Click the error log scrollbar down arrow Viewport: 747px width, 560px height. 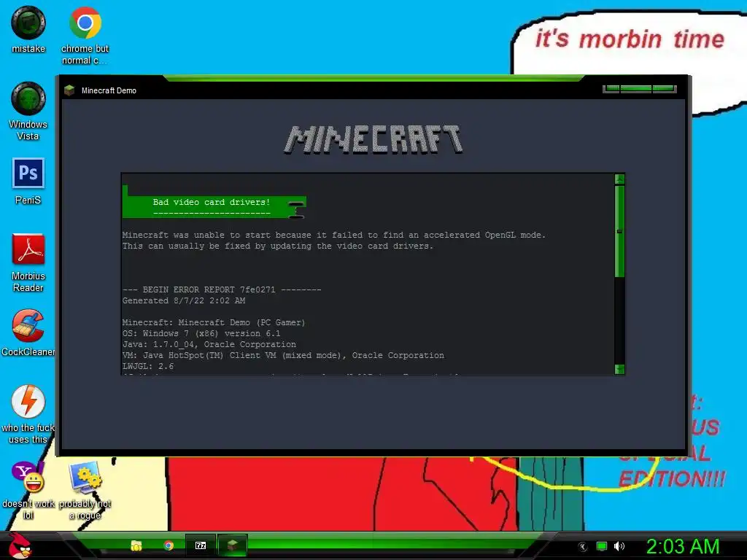(x=619, y=369)
